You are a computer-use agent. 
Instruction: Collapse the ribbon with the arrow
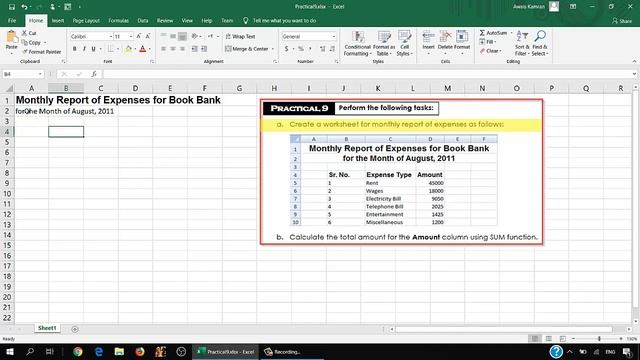[634, 62]
